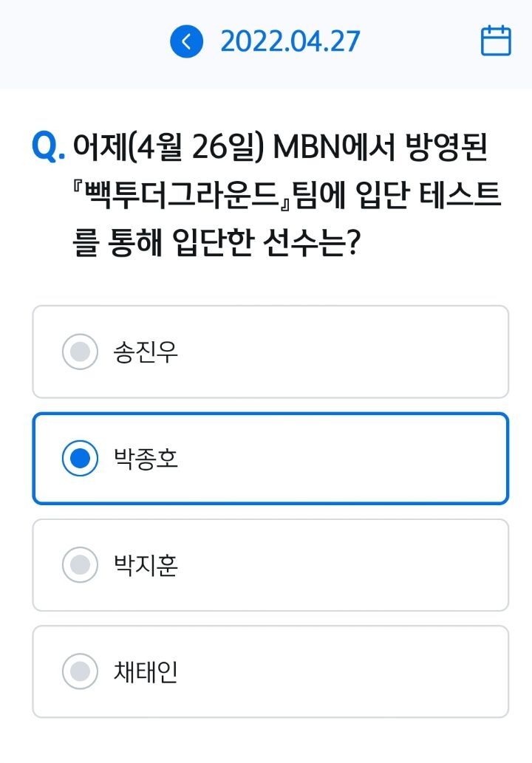Go to the previous date with the chevron
532x763 pixels.
click(186, 41)
